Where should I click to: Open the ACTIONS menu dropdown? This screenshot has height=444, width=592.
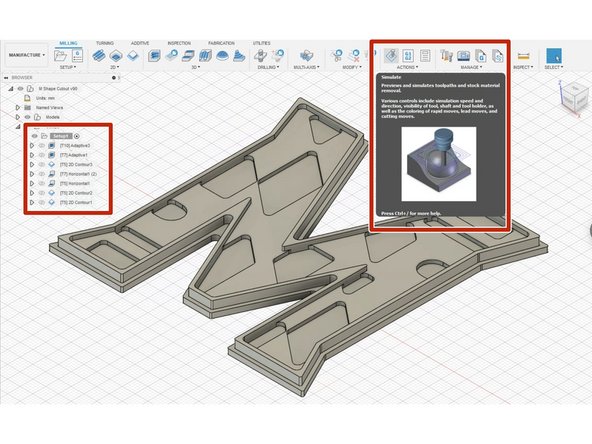pyautogui.click(x=407, y=67)
